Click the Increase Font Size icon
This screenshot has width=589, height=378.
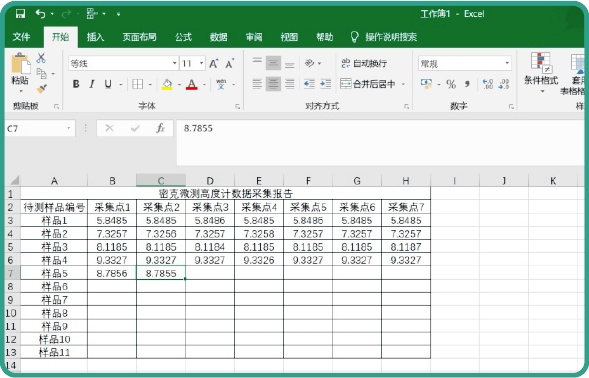(213, 64)
